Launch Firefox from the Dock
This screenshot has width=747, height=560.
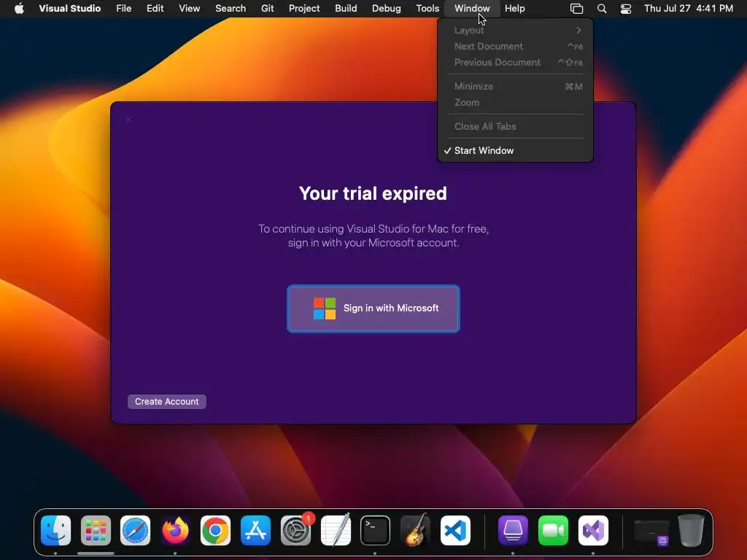(x=175, y=530)
